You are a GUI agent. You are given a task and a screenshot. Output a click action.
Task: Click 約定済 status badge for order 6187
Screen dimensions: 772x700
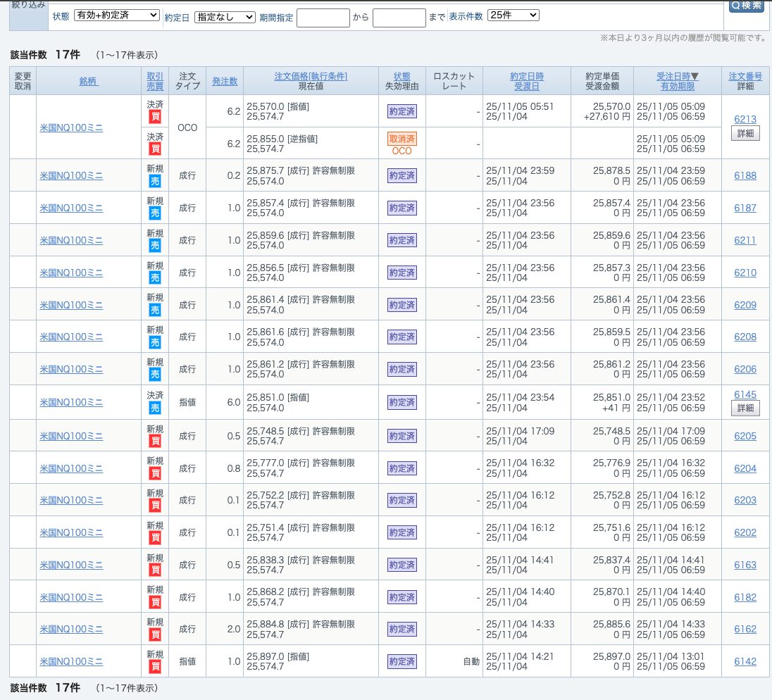[x=402, y=208]
